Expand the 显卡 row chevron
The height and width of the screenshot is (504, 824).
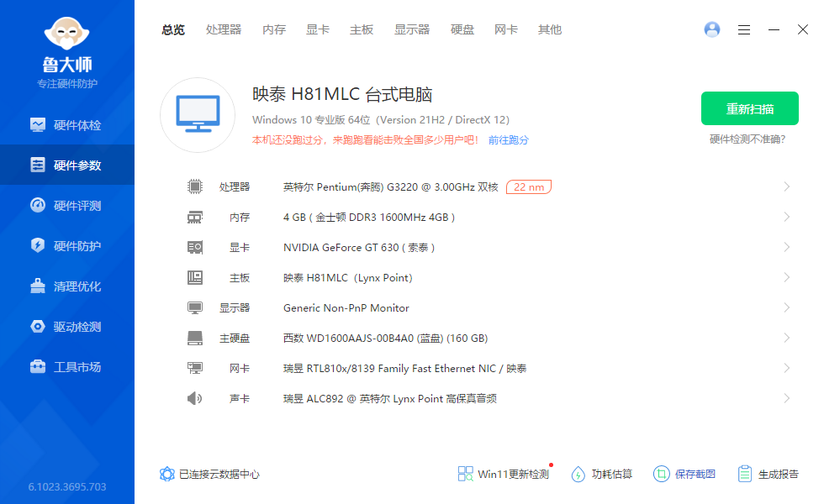(787, 247)
